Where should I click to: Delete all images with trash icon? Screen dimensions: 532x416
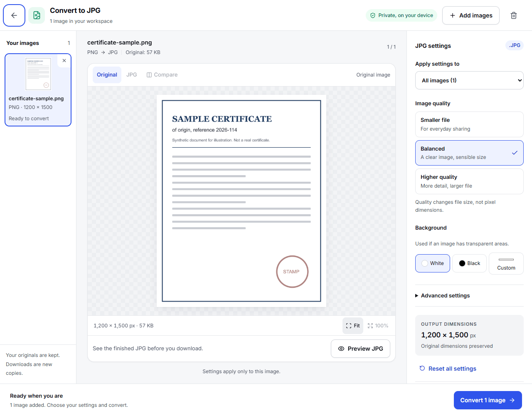514,15
